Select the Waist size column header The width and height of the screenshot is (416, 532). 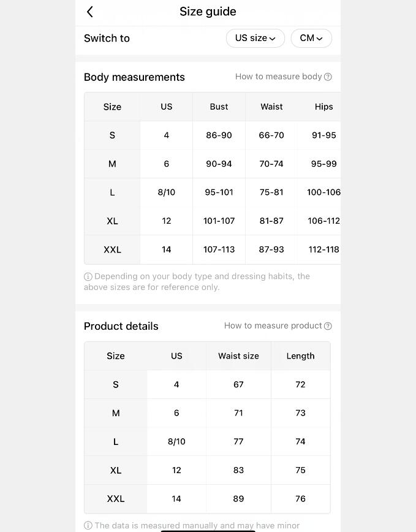click(x=238, y=356)
